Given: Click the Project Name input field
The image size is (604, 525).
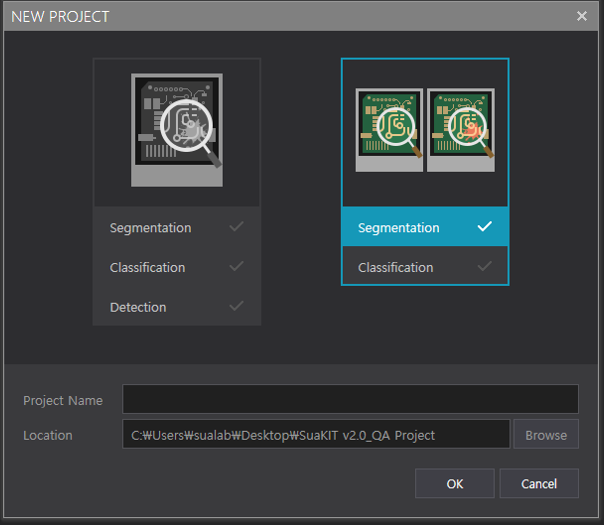Looking at the screenshot, I should tap(350, 399).
